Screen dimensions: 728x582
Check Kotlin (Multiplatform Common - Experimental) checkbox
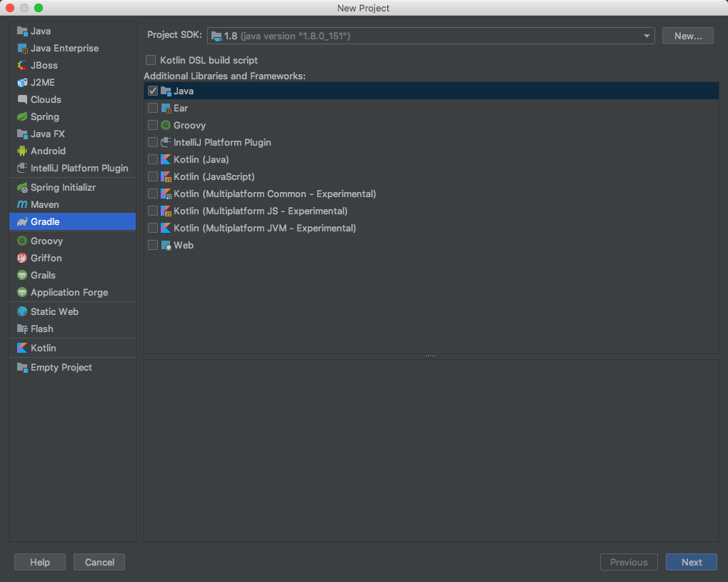(x=153, y=194)
